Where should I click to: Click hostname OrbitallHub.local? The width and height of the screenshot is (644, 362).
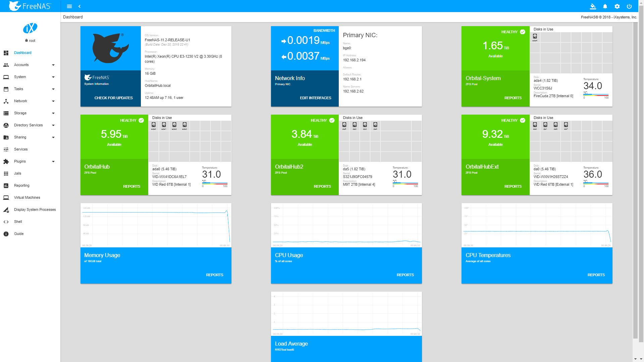(x=158, y=86)
